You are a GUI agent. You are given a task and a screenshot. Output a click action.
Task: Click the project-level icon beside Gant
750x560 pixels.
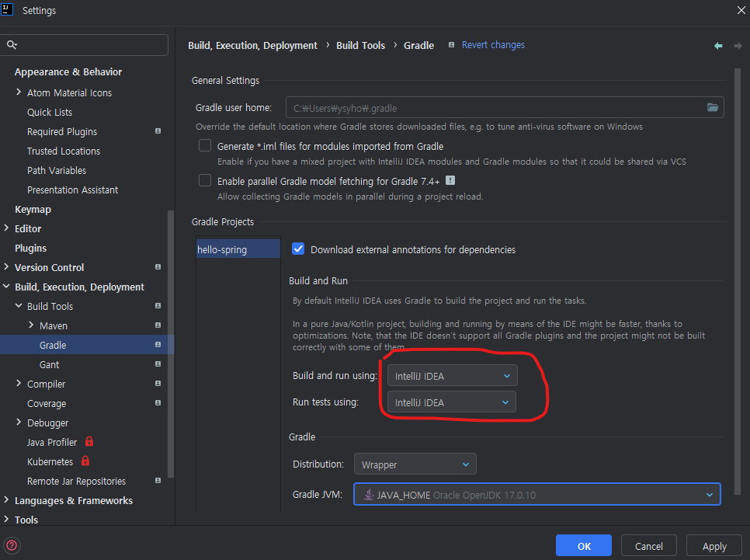[158, 364]
